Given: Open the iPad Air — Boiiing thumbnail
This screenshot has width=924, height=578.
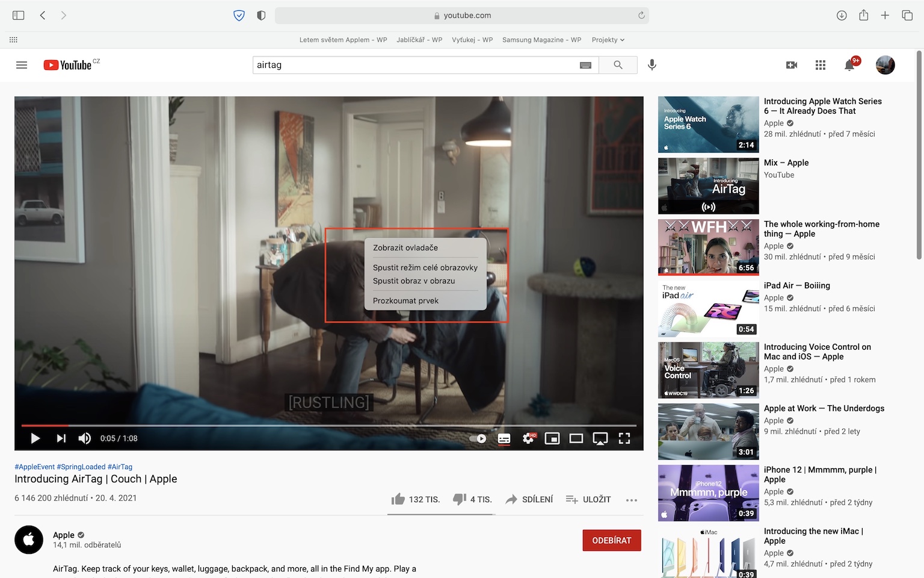Looking at the screenshot, I should pyautogui.click(x=709, y=309).
